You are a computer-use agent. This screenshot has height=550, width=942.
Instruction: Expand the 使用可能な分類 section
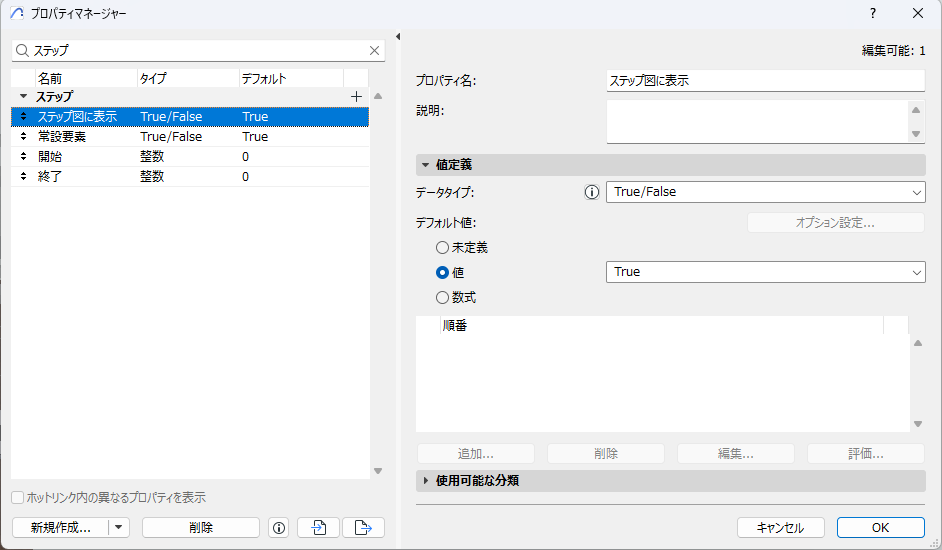point(426,481)
